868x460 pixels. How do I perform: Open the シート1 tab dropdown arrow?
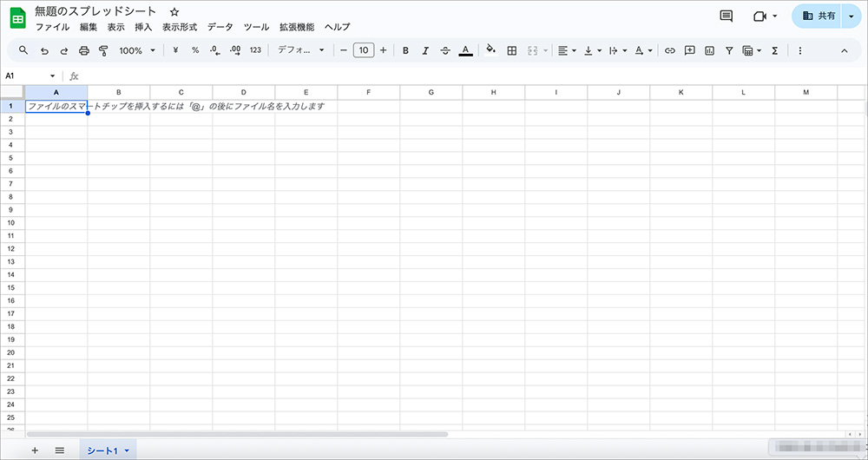tap(127, 450)
